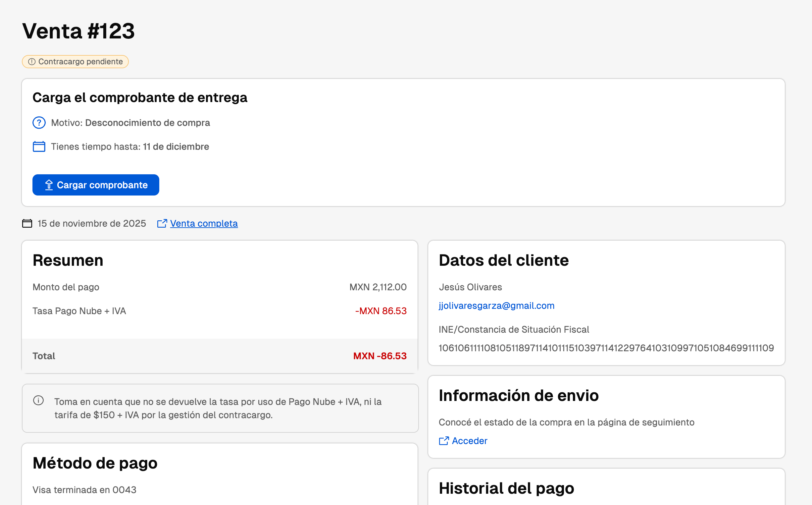
Task: Click the Venta #123 page title
Action: (78, 31)
